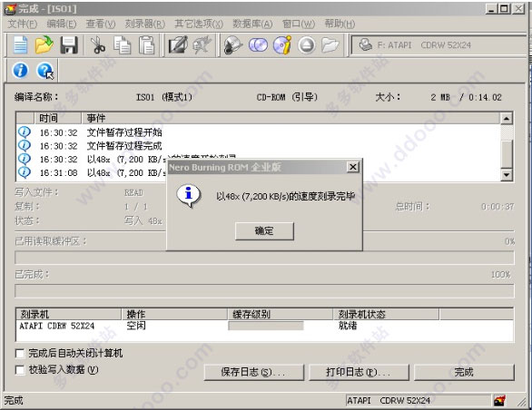Viewport: 532px width, 410px height.
Task: Select the ATAPI CDRW 52X24 recorder row
Action: (264, 326)
